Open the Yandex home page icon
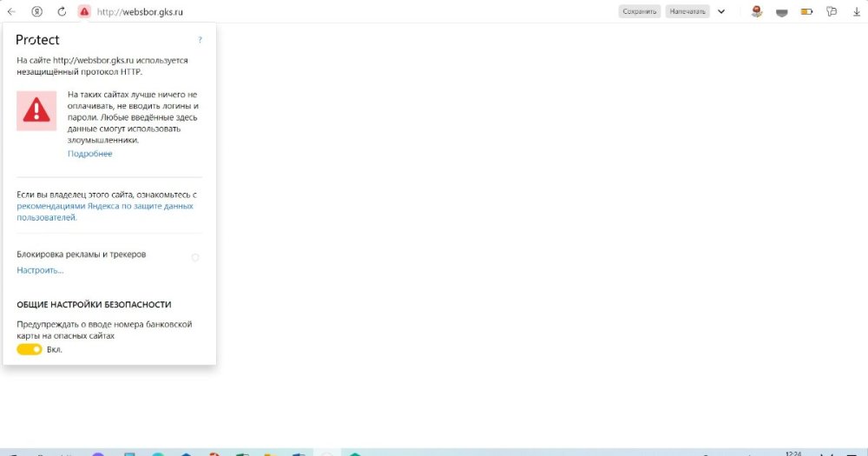Viewport: 868px width, 456px height. 37,11
